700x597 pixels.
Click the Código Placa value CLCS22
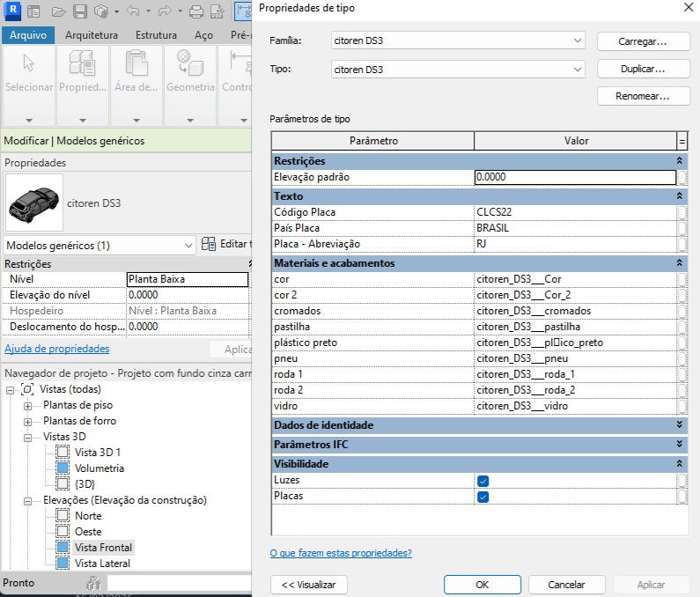coord(575,212)
